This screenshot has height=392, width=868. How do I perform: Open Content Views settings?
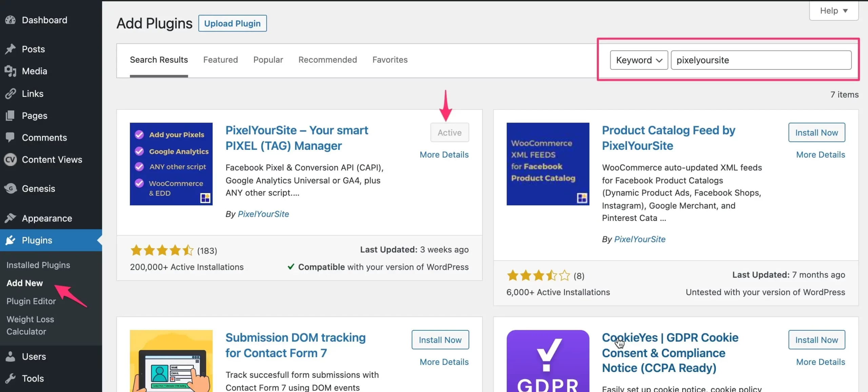(x=52, y=160)
